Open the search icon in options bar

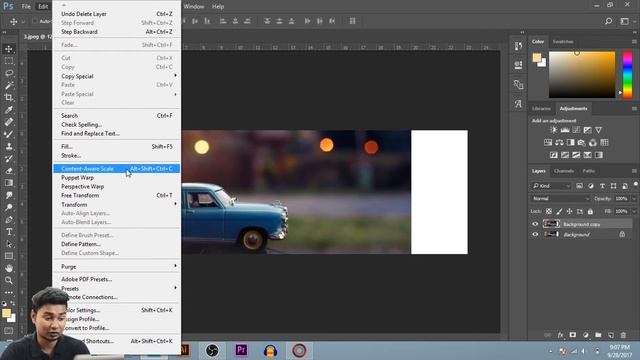coord(609,21)
